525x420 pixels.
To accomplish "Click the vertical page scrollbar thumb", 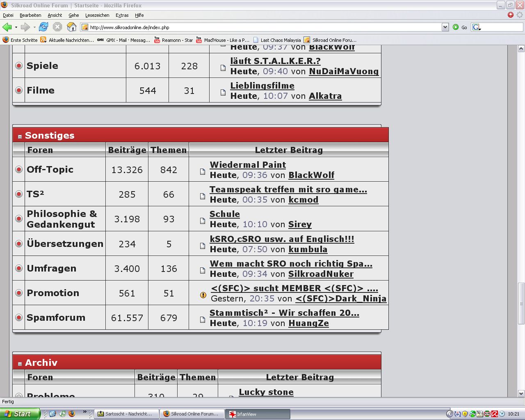I will coord(521,303).
